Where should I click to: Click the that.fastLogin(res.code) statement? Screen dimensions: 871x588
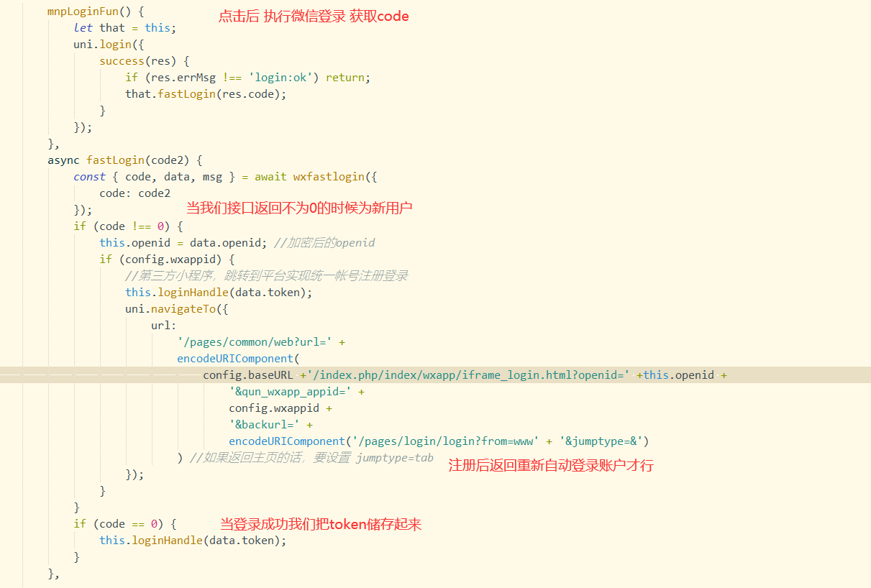click(206, 94)
